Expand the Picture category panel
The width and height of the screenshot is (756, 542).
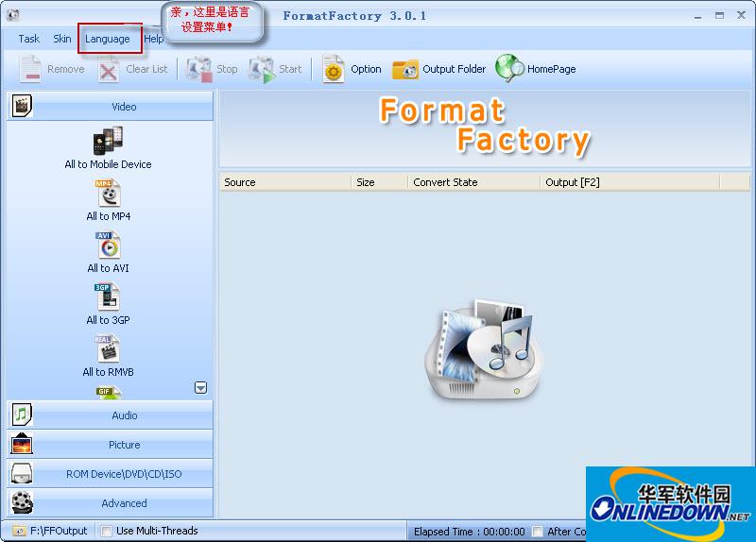click(x=110, y=444)
